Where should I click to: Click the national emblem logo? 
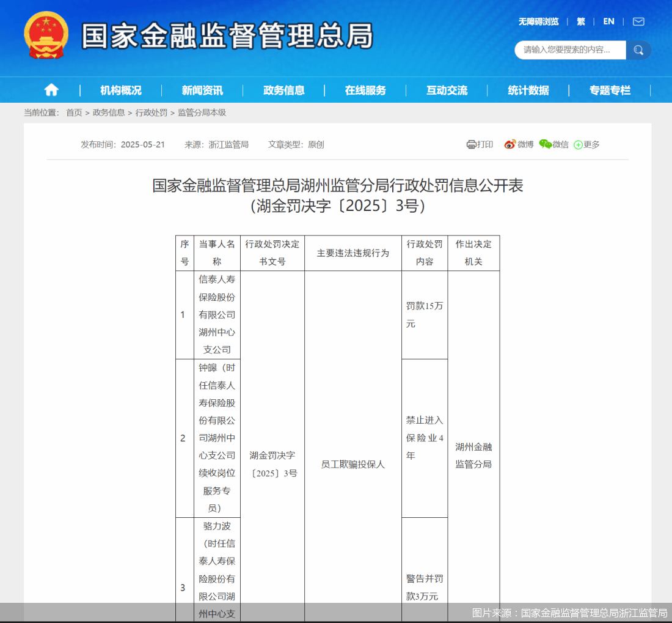46,35
